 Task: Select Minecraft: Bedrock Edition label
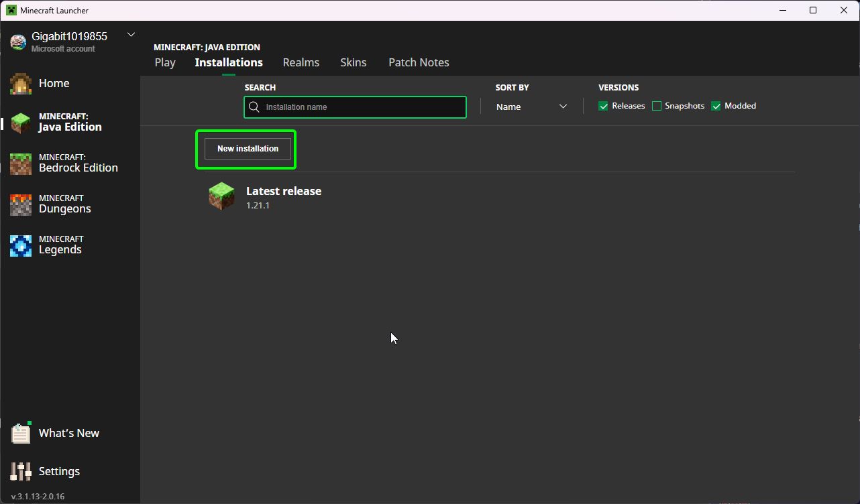(78, 163)
